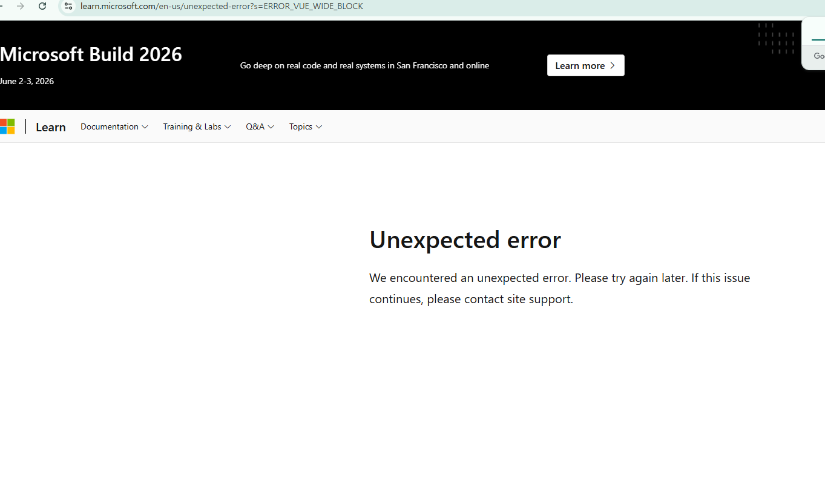825x504 pixels.
Task: Click the Microsoft Build 2026 banner title
Action: [91, 54]
